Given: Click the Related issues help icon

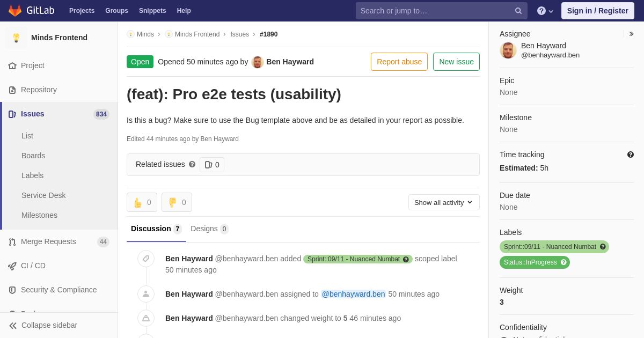Looking at the screenshot, I should (x=192, y=164).
